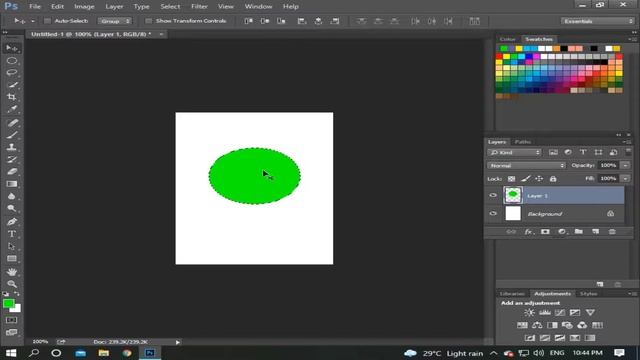Select the Eyedropper tool
The width and height of the screenshot is (640, 360).
12,109
